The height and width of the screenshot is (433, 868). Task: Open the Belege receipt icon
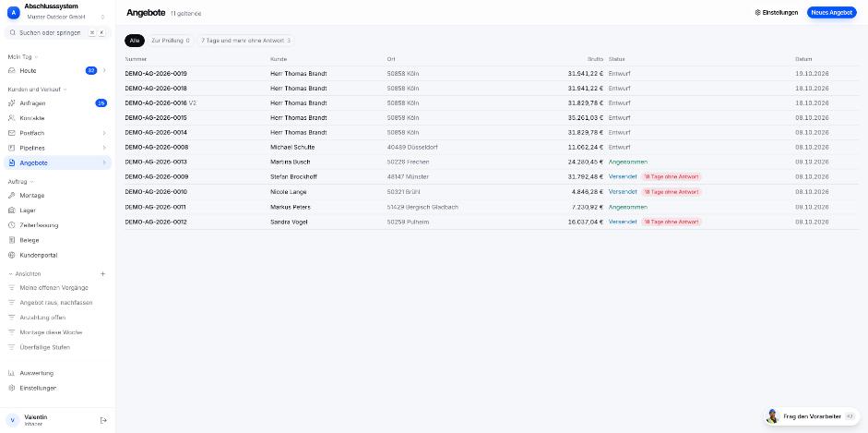pyautogui.click(x=12, y=240)
